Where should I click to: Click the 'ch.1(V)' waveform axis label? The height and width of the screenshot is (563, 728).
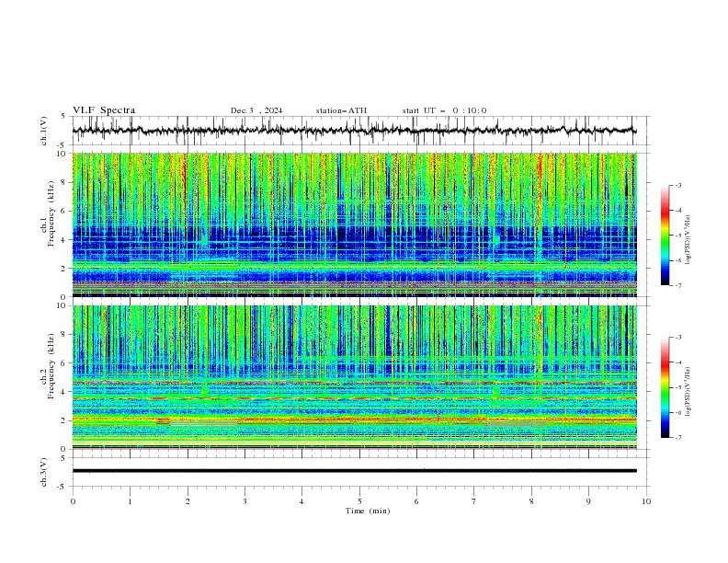(x=44, y=131)
